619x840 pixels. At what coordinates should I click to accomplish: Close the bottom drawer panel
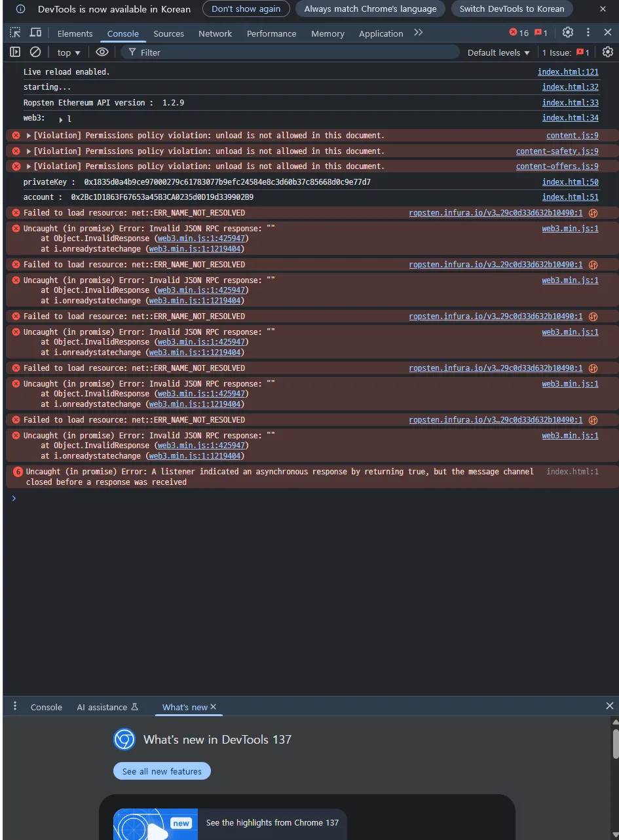(x=610, y=706)
